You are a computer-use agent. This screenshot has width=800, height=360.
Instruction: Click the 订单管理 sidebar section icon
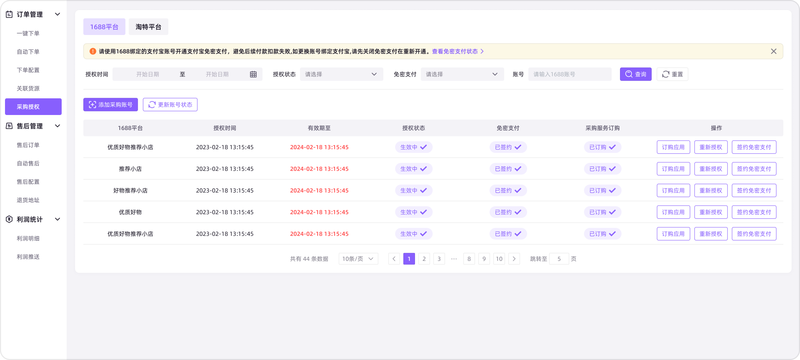[x=9, y=14]
